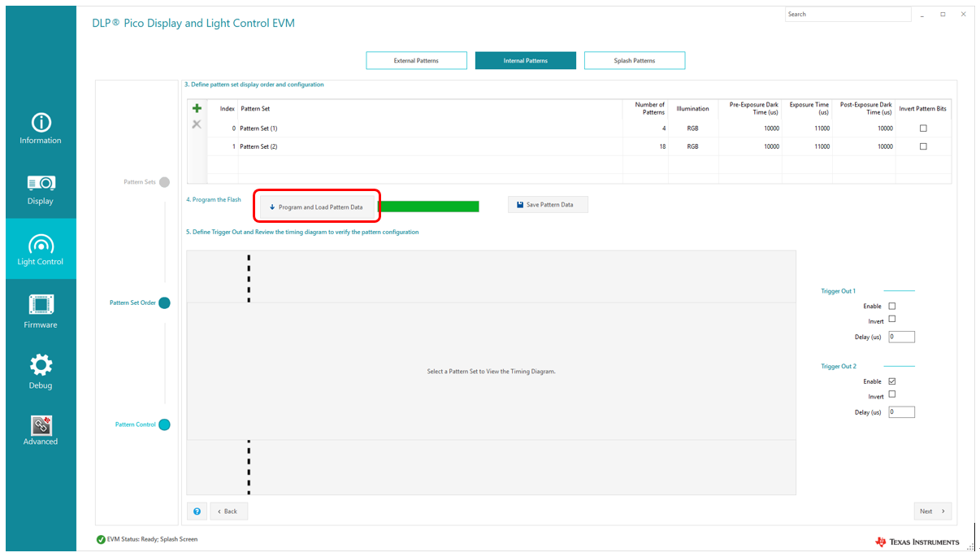The image size is (980, 557).
Task: Toggle Invert Pattern Bits for Pattern Set (2)
Action: (923, 146)
